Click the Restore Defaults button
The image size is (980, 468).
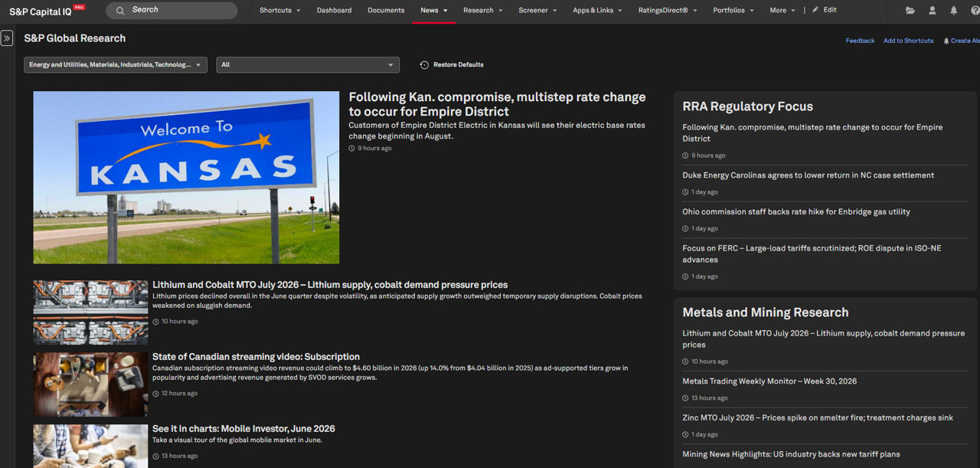coord(452,65)
